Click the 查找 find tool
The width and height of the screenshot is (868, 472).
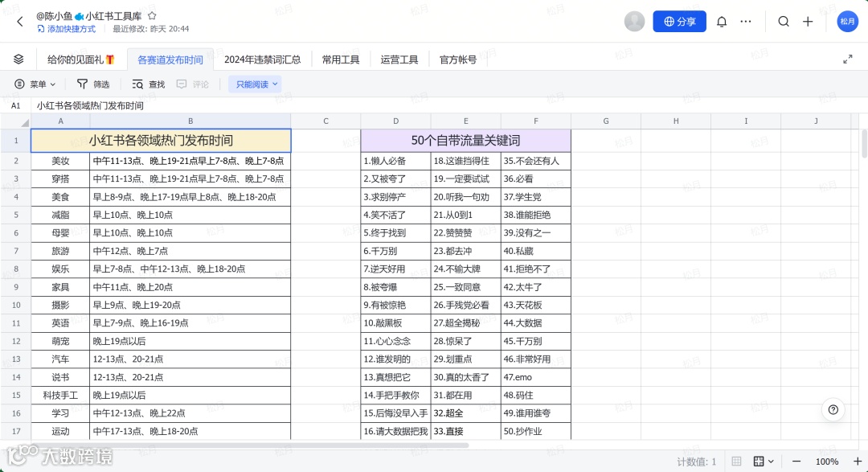pos(149,84)
